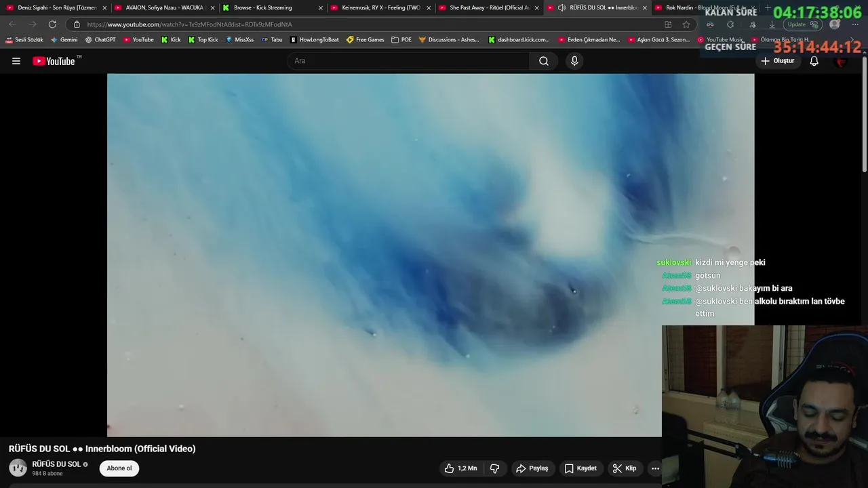Create a clip with the Klip button
This screenshot has width=868, height=488.
(625, 468)
